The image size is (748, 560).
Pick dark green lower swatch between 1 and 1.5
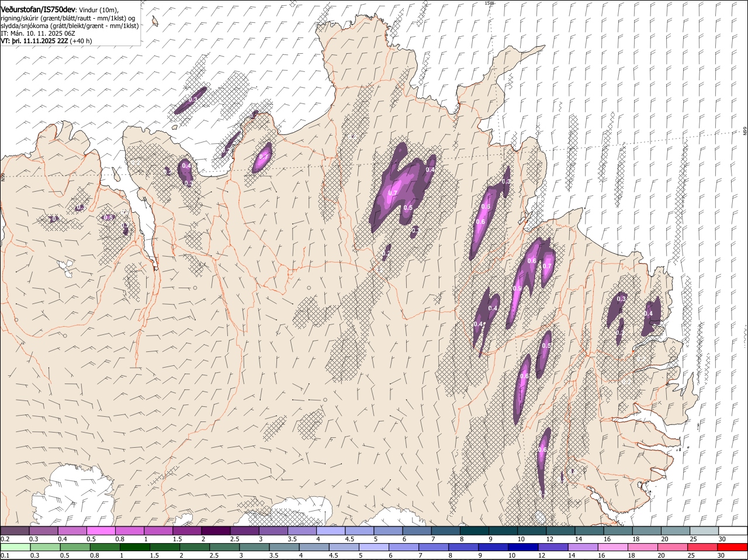coord(134,547)
